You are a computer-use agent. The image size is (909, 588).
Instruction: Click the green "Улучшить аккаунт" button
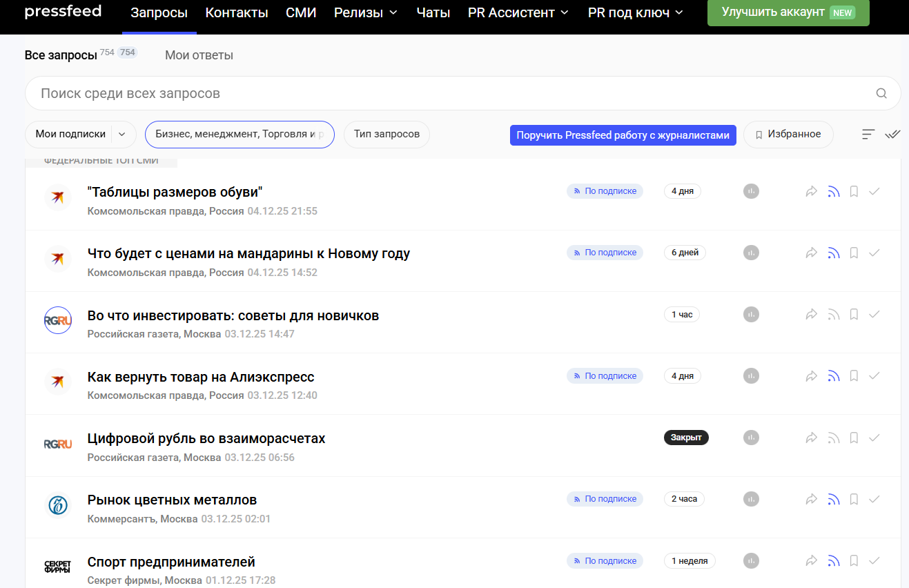coord(788,12)
